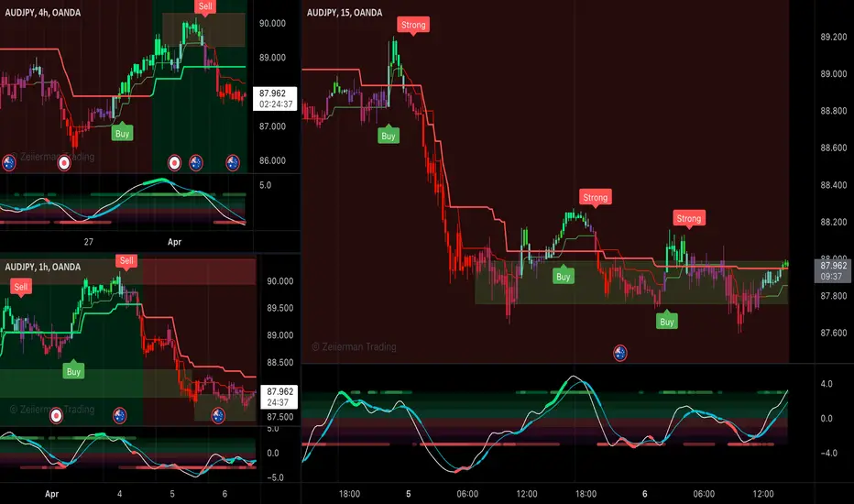Click the 88.500 price level on 1h axis
The height and width of the screenshot is (504, 854).
tap(280, 363)
